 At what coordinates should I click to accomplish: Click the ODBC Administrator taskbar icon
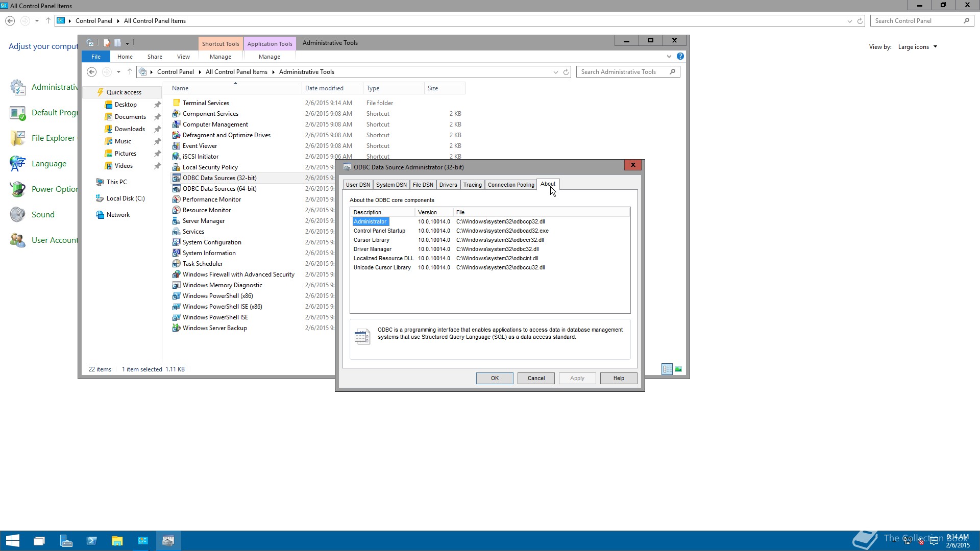coord(168,541)
